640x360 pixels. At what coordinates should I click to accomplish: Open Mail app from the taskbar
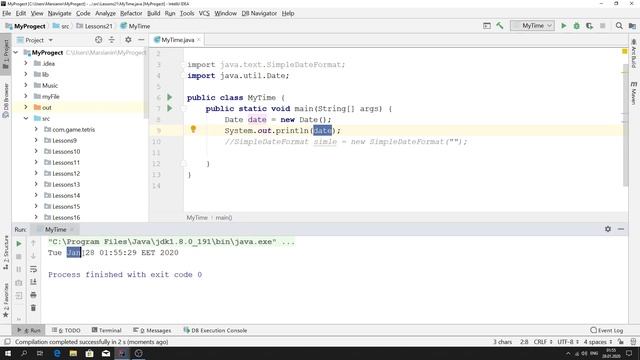[106, 353]
